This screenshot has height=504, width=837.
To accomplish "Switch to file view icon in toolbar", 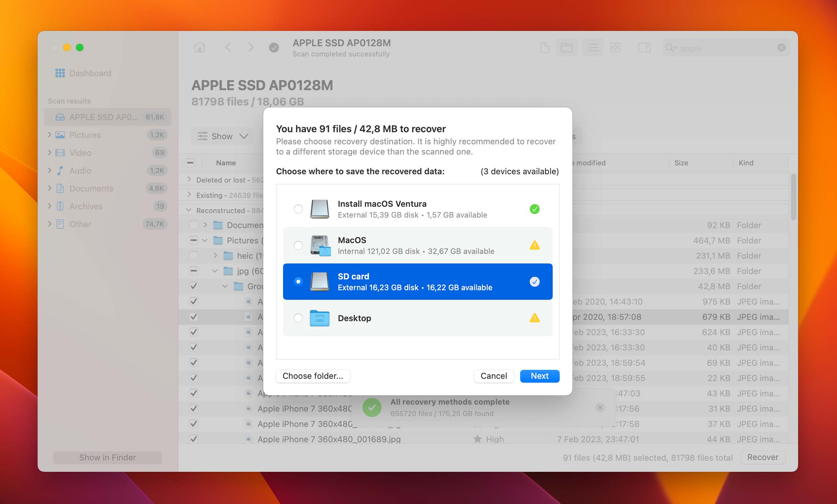I will [x=544, y=47].
